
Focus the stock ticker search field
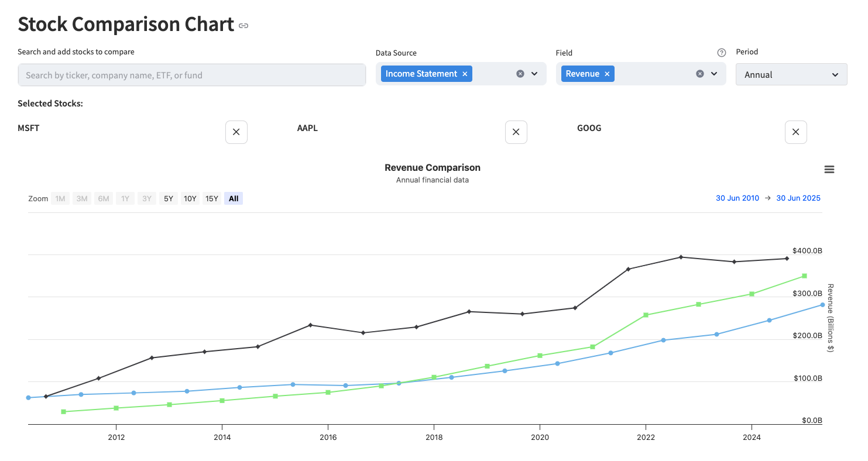[x=192, y=75]
